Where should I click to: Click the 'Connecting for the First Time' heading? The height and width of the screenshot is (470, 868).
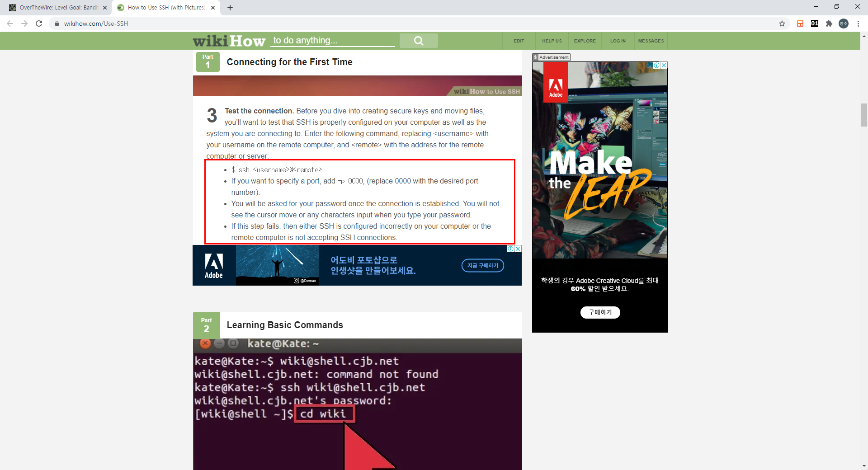point(290,62)
